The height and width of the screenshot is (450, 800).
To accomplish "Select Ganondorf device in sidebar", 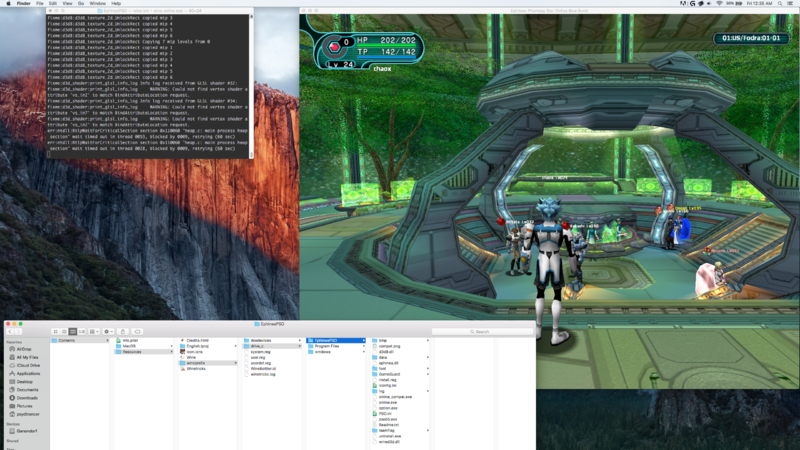I will pyautogui.click(x=27, y=431).
